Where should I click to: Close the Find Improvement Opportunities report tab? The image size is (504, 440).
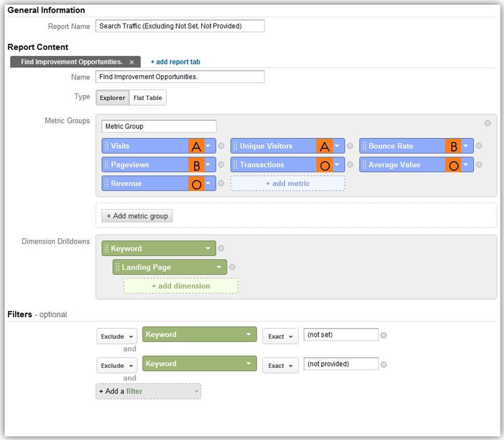[132, 62]
